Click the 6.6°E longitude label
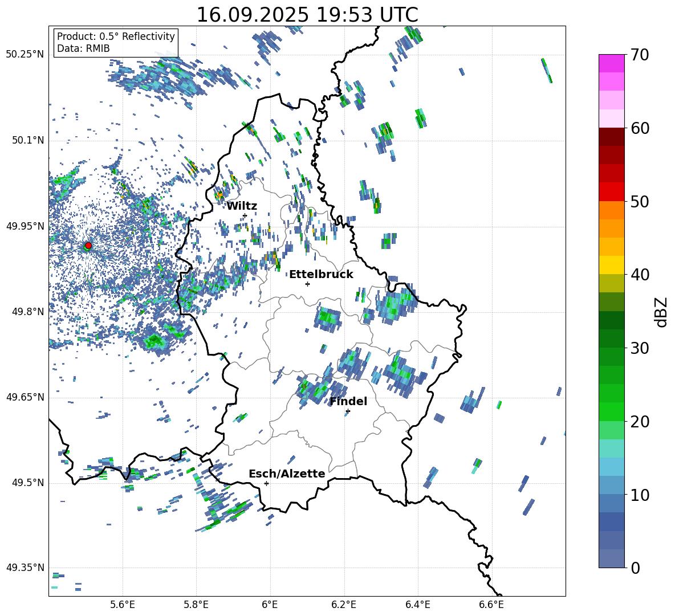This screenshot has width=675, height=616. [491, 605]
